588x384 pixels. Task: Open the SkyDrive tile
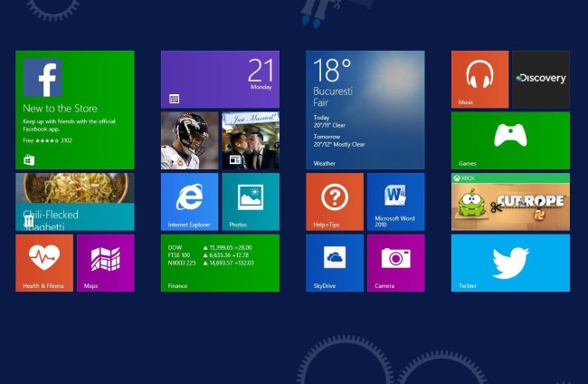[335, 263]
